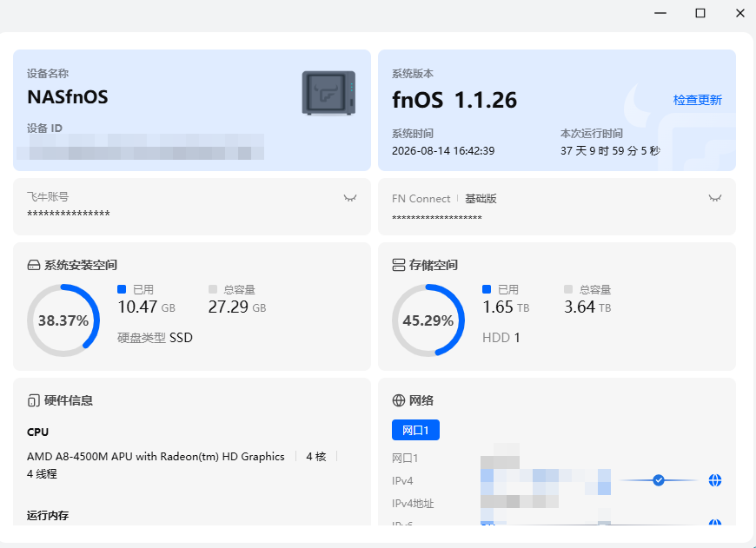This screenshot has width=756, height=548.
Task: Click the 系统安装空间 drive icon
Action: 34,265
